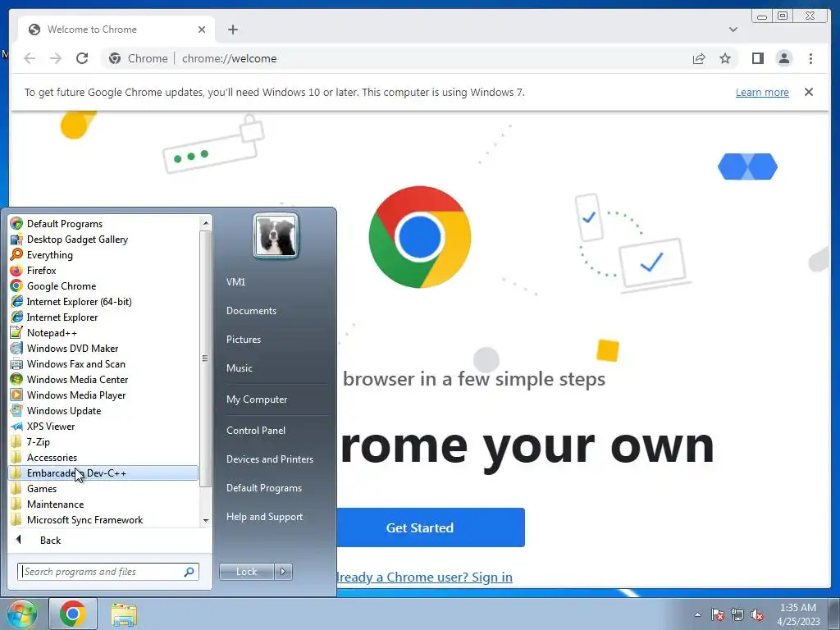Bookmark this tab with the star icon

click(x=725, y=58)
